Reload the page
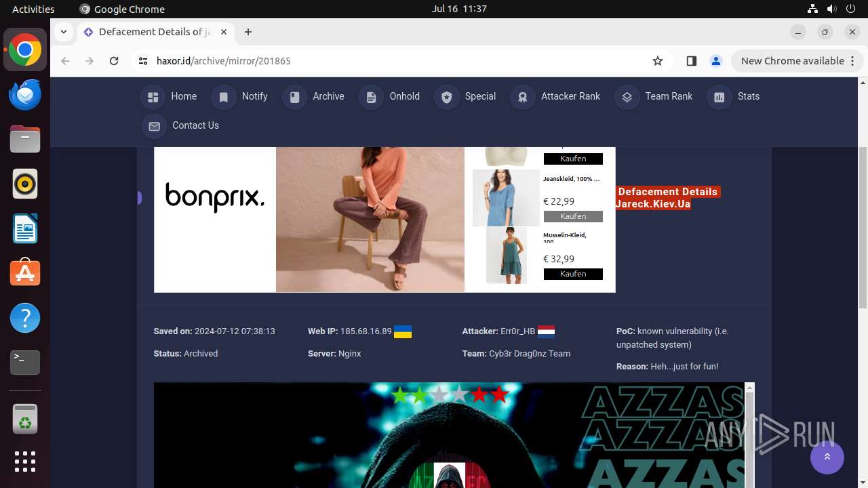This screenshot has width=868, height=488. (114, 61)
